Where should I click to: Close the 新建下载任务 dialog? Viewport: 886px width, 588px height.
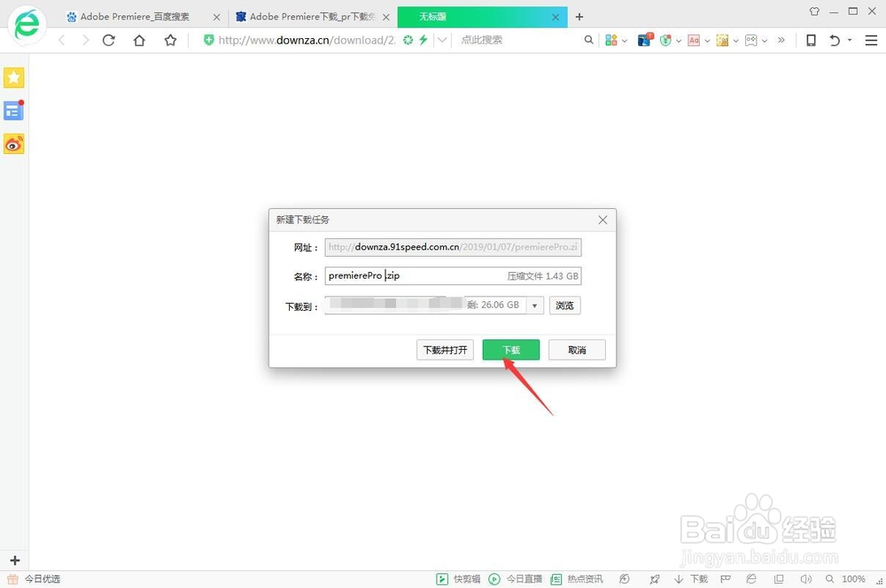pos(602,220)
